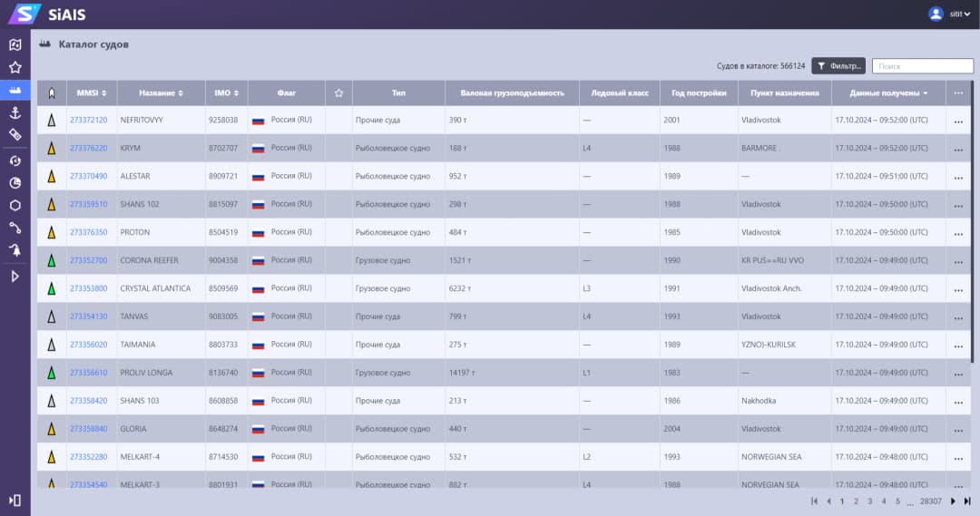Expand the sidebar with bottom-left toggle

(x=15, y=500)
